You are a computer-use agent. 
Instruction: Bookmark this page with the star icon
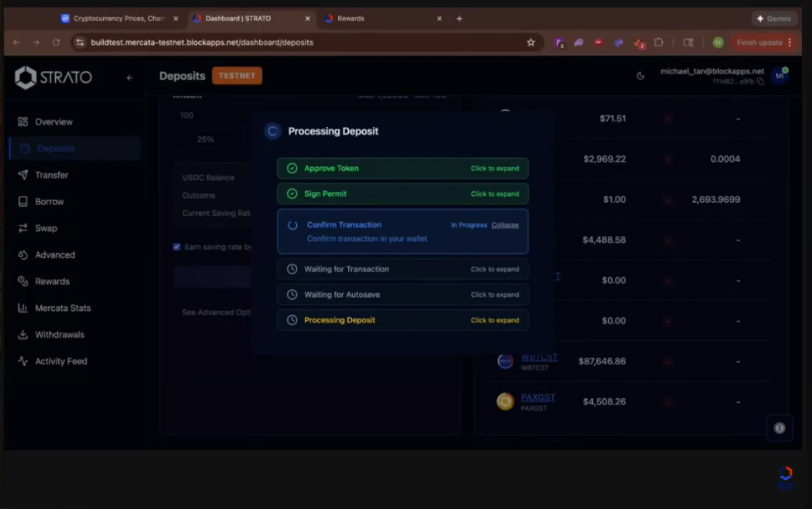pyautogui.click(x=531, y=43)
